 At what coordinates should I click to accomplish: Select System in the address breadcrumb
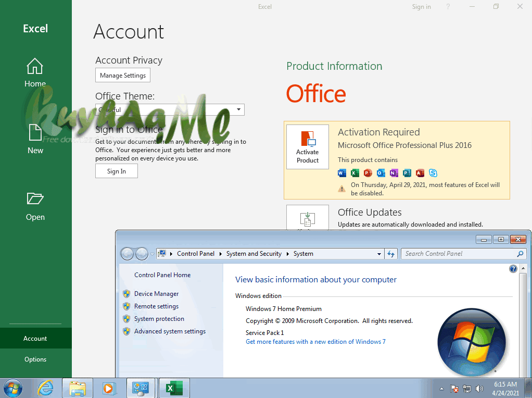click(303, 254)
